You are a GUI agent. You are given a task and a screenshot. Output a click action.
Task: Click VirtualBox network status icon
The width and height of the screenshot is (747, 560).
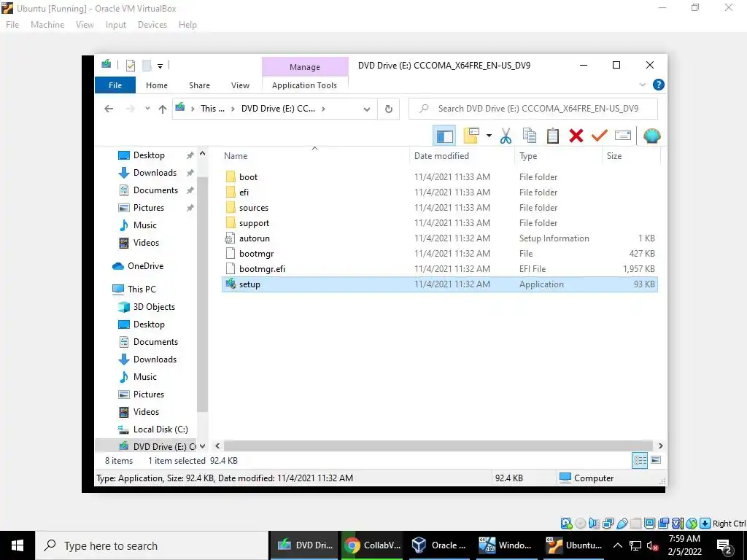[608, 524]
